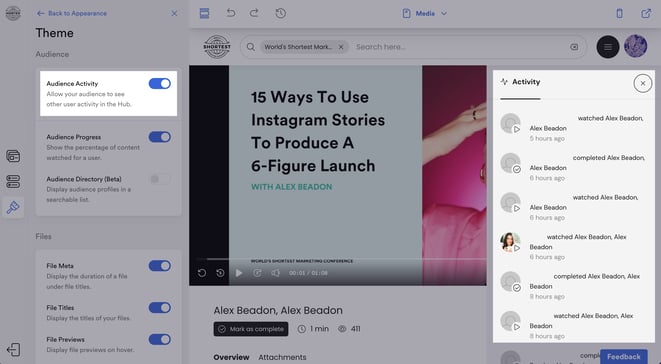Toggle Audience Activity switch
Image resolution: width=661 pixels, height=364 pixels.
160,84
